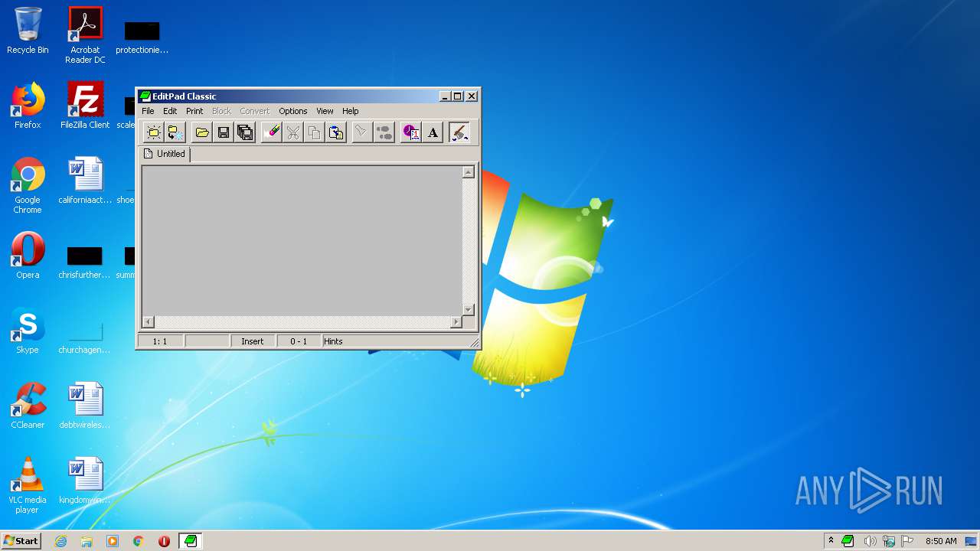
Task: Close the EditPad Classic window
Action: (x=472, y=96)
